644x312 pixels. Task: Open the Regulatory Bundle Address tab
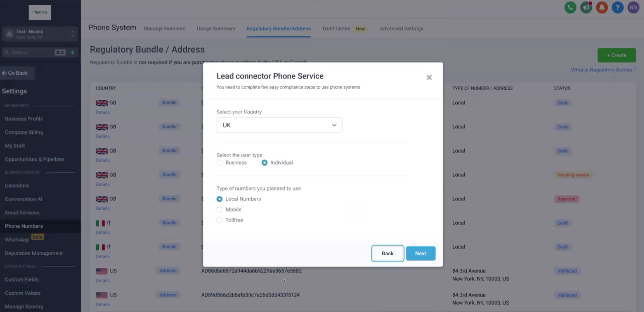click(x=278, y=28)
